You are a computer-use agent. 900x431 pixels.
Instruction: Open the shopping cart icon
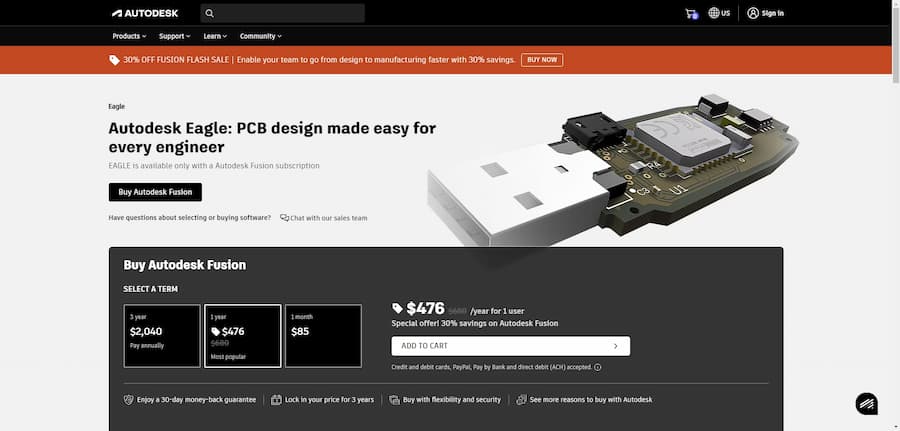[691, 13]
